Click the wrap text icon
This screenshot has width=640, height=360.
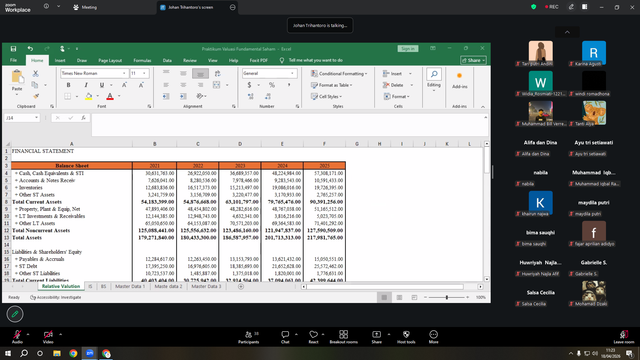(218, 73)
